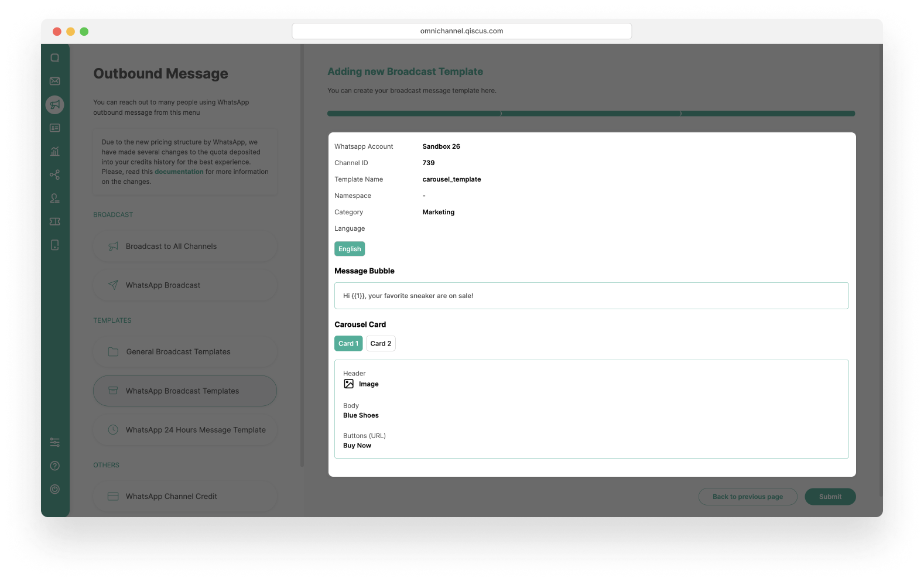Click the megaphone icon beside Broadcast to All Channels
This screenshot has width=924, height=581.
114,247
